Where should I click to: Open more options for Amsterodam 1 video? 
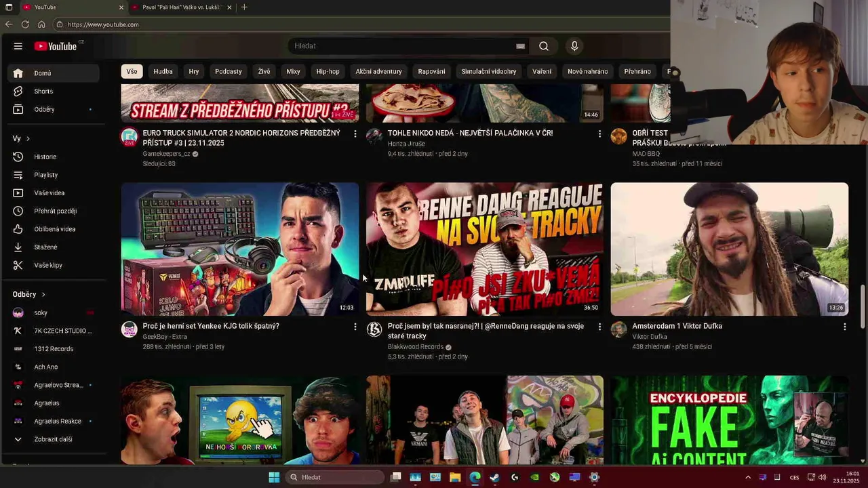[x=844, y=327]
